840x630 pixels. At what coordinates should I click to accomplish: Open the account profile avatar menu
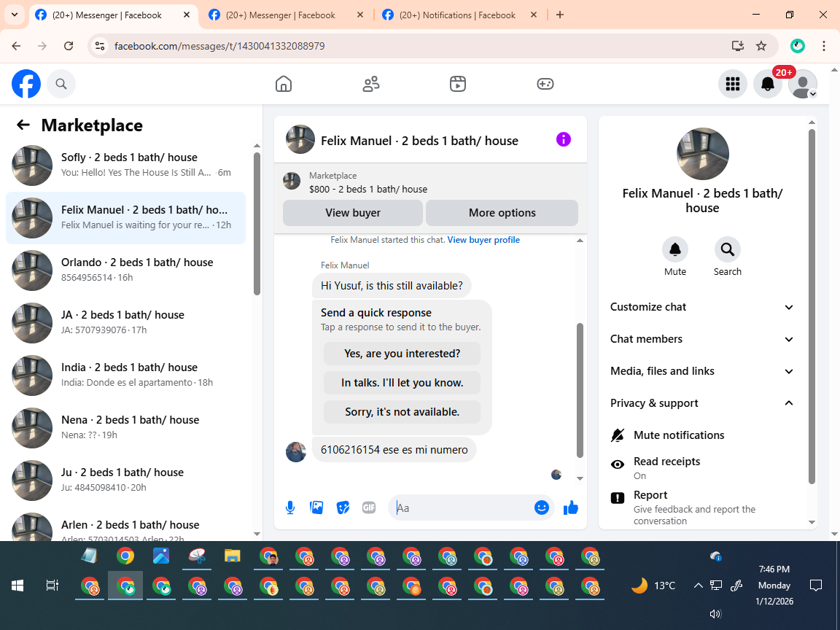coord(803,84)
